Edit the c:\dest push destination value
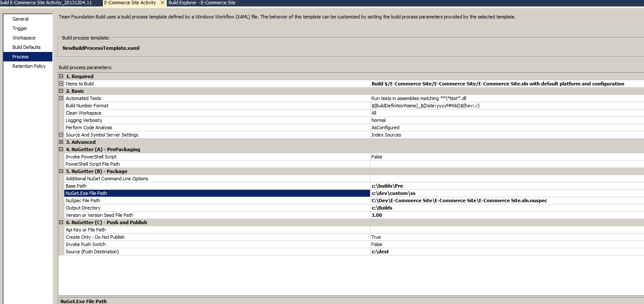The width and height of the screenshot is (644, 304). tap(507, 252)
